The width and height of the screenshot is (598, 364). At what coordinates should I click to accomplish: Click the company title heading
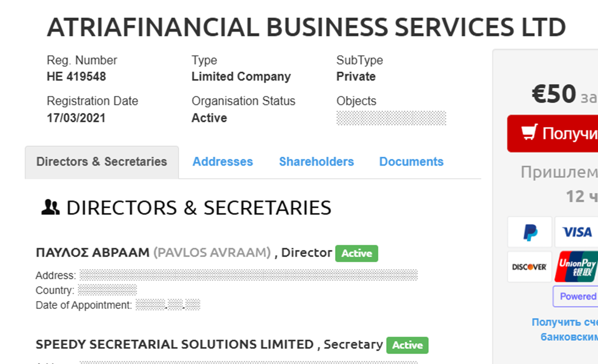click(x=306, y=27)
